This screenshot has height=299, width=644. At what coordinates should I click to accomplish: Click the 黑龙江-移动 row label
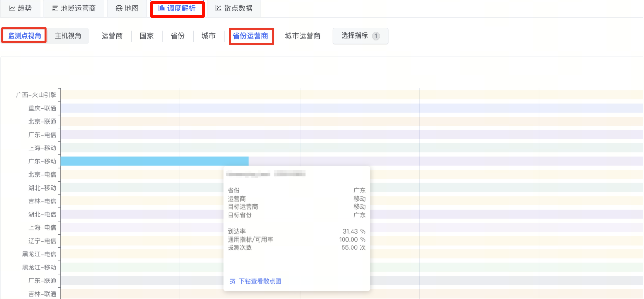pyautogui.click(x=39, y=267)
